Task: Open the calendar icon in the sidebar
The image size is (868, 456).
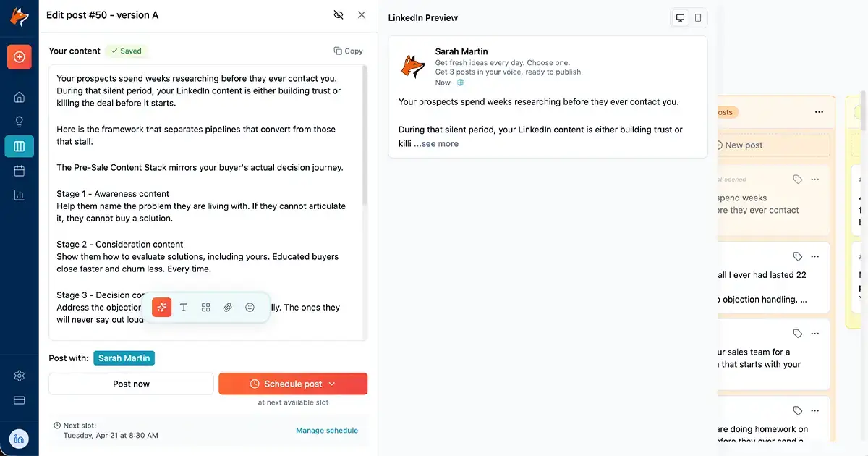Action: 19,171
